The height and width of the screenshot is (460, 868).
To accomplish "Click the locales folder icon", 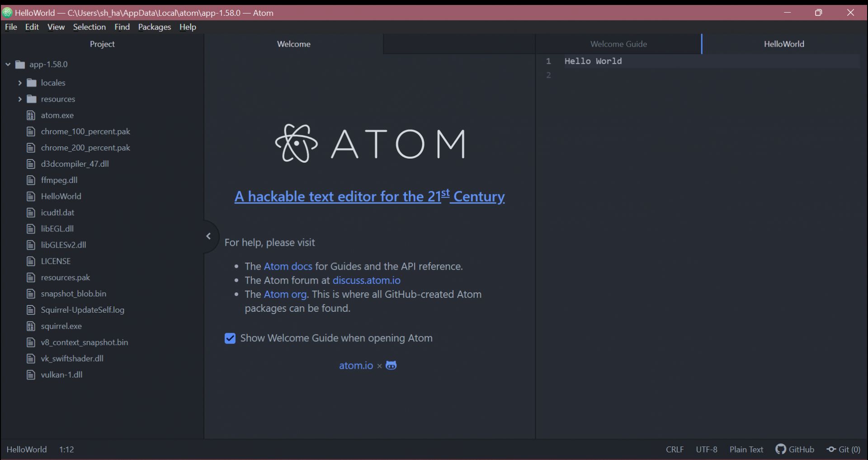I will [32, 83].
